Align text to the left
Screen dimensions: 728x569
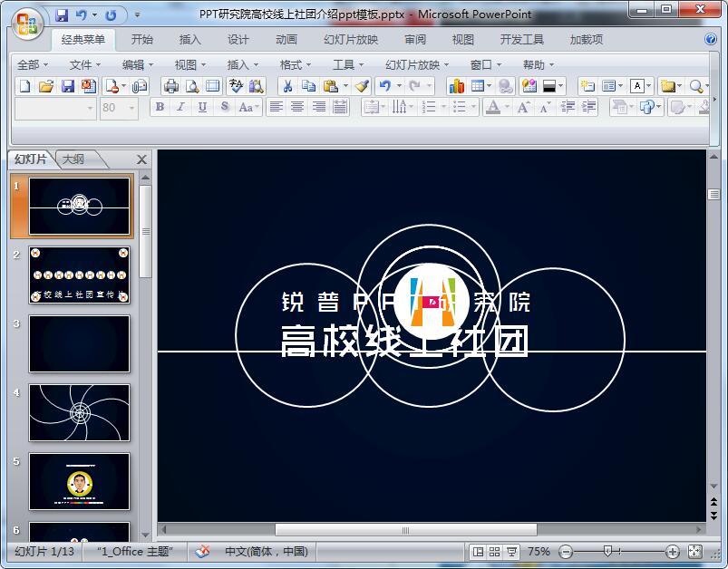(277, 108)
